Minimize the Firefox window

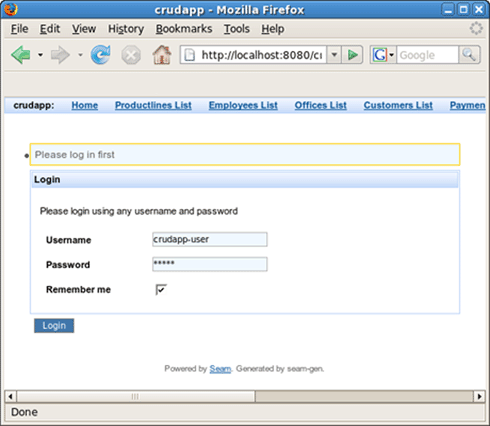(448, 9)
